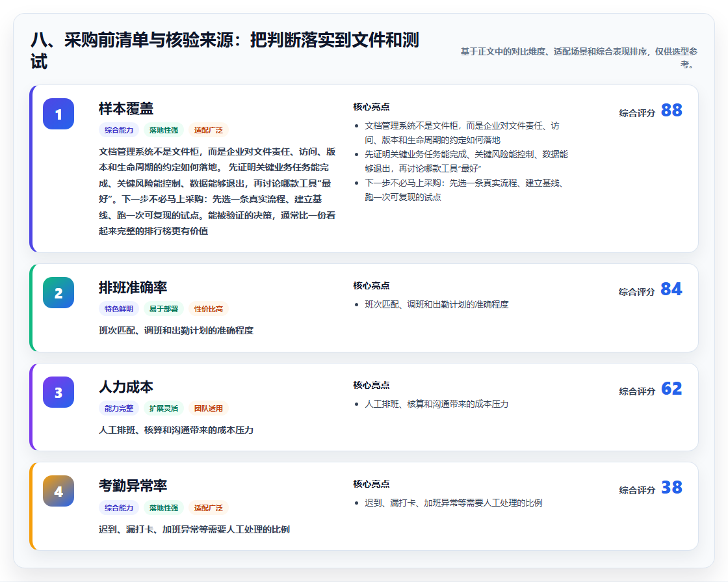Select the 适配广泛 tag under 考勤异常率
Image resolution: width=728 pixels, height=582 pixels.
(x=209, y=508)
